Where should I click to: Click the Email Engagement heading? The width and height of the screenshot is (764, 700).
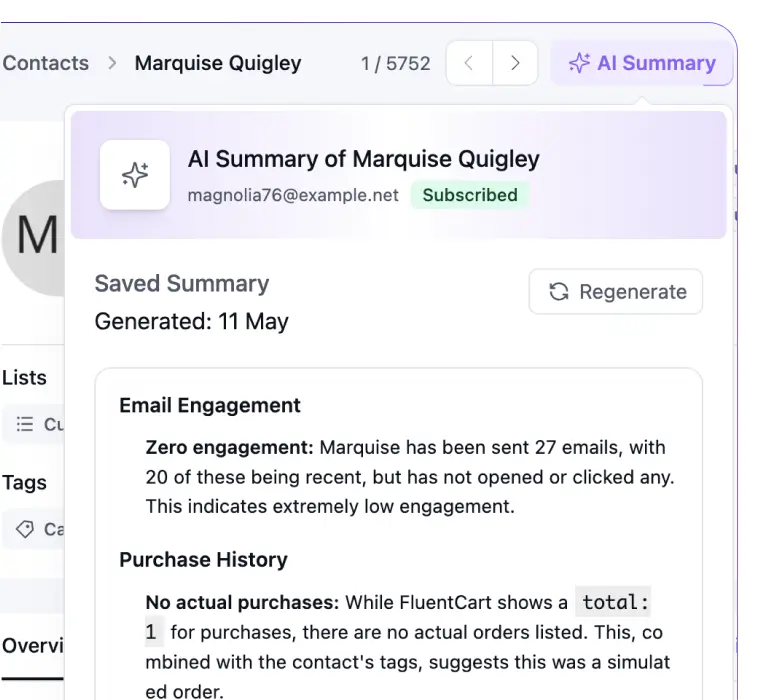(x=210, y=405)
